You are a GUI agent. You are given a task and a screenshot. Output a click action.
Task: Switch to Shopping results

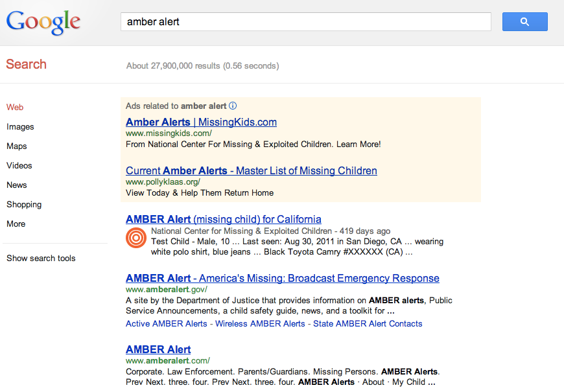24,204
